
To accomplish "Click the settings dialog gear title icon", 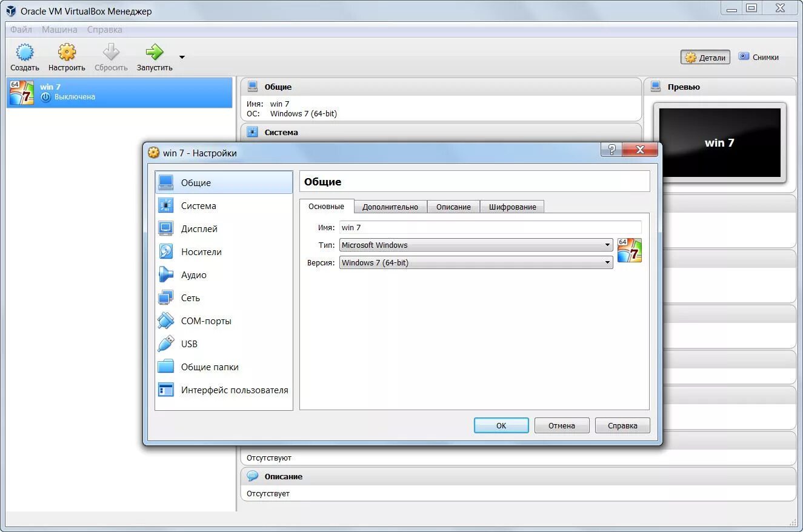I will coord(154,153).
